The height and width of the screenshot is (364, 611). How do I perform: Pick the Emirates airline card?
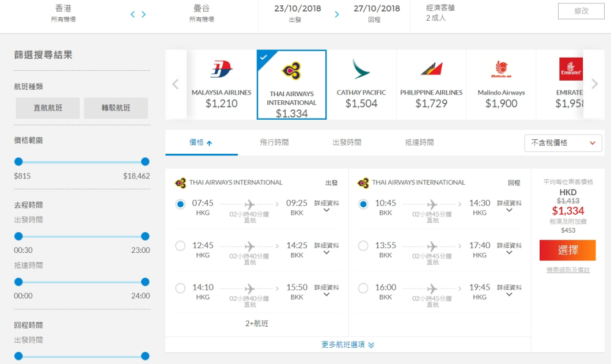tap(560, 85)
